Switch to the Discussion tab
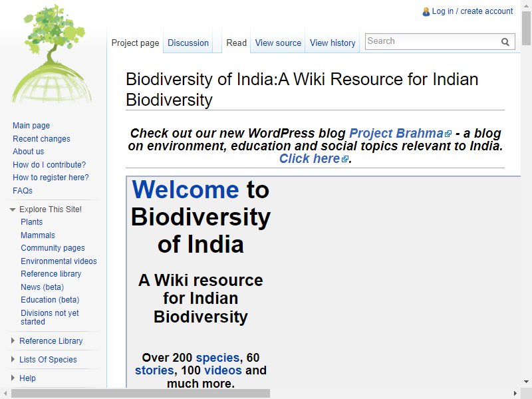 [x=188, y=43]
